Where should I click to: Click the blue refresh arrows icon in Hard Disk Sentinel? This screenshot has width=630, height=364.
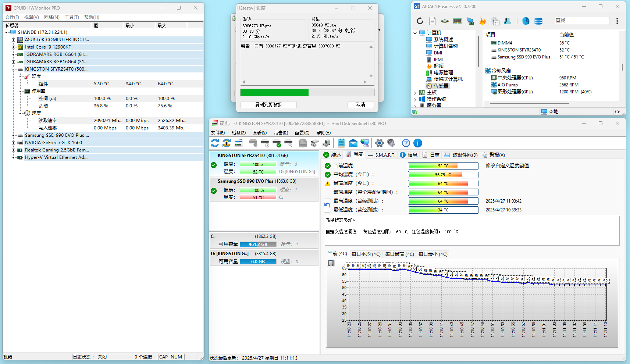(215, 143)
